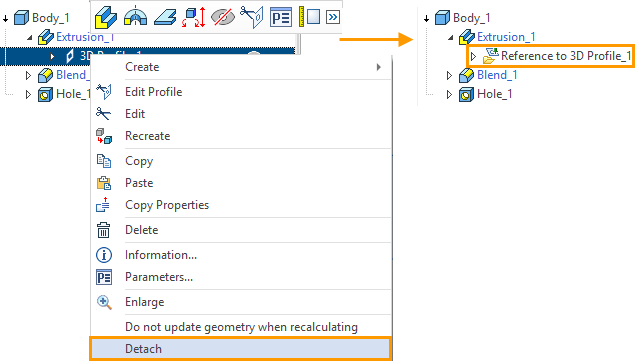This screenshot has height=361, width=638.
Task: Click Body_1 cube icon in right tree
Action: pos(443,18)
